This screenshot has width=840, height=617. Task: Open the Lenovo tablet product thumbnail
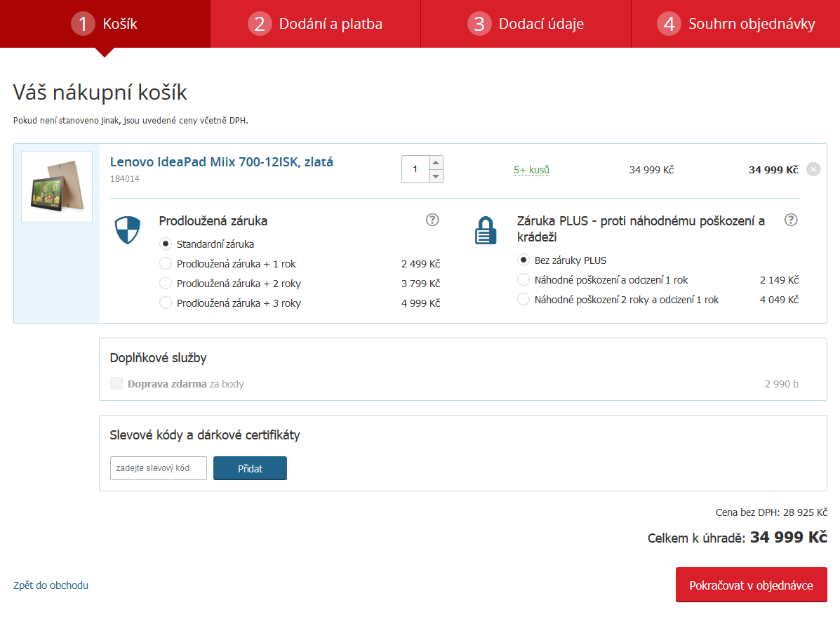point(57,187)
